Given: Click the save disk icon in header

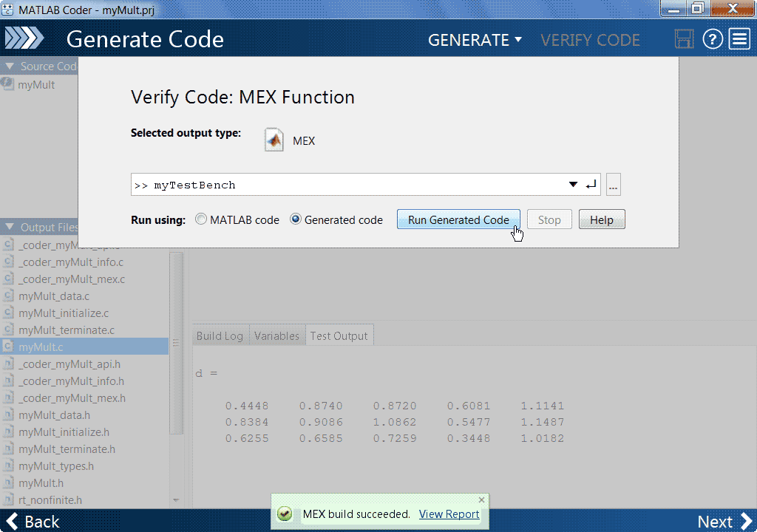Looking at the screenshot, I should click(x=685, y=39).
